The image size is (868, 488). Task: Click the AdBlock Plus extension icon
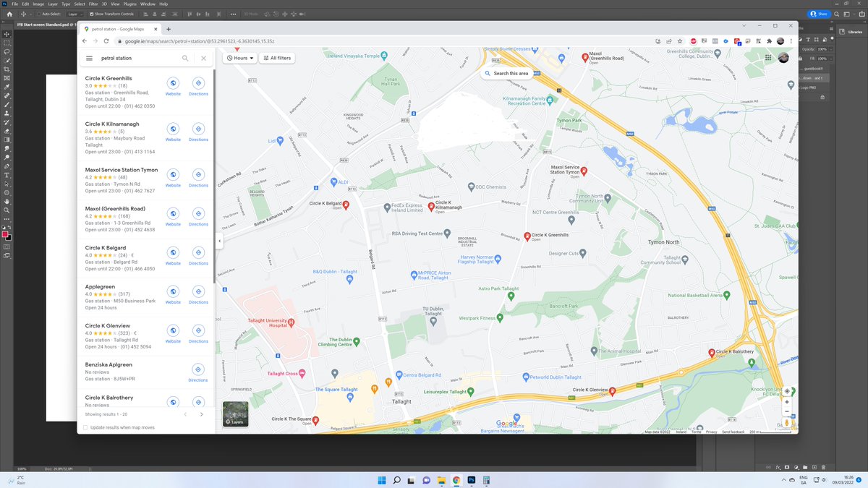pyautogui.click(x=693, y=40)
